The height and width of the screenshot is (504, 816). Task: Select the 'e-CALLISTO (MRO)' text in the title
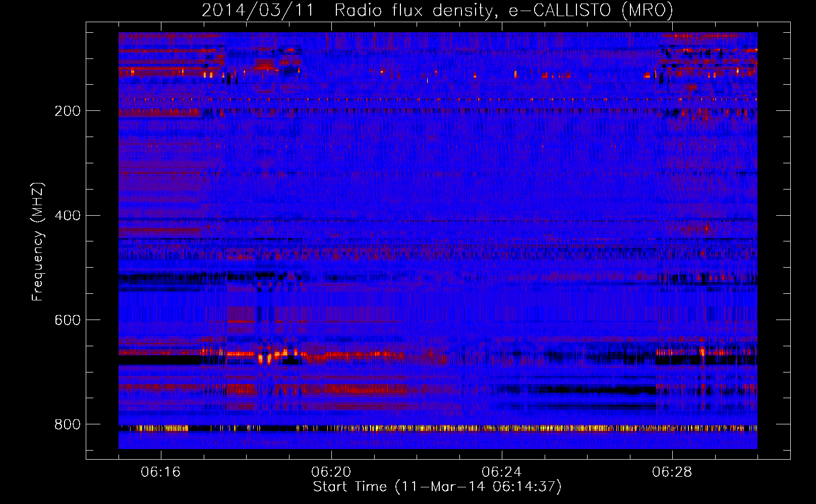pos(591,10)
